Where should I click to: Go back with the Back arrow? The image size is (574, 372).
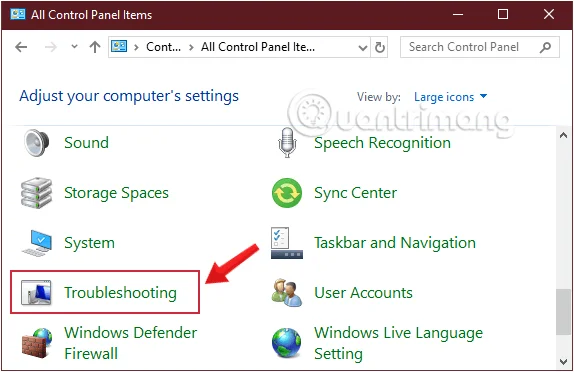[21, 47]
